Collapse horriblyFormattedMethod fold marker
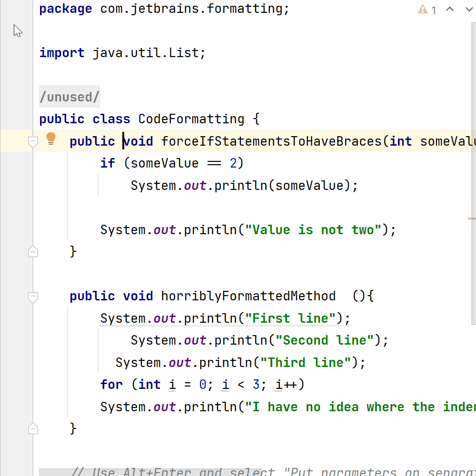This screenshot has width=476, height=476. click(x=33, y=297)
